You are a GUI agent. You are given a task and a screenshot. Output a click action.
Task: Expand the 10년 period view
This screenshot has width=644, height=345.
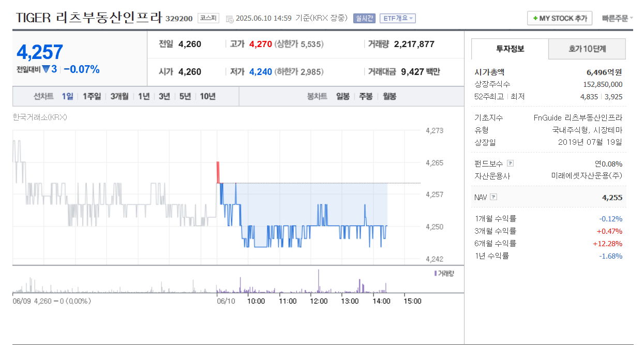tap(208, 96)
